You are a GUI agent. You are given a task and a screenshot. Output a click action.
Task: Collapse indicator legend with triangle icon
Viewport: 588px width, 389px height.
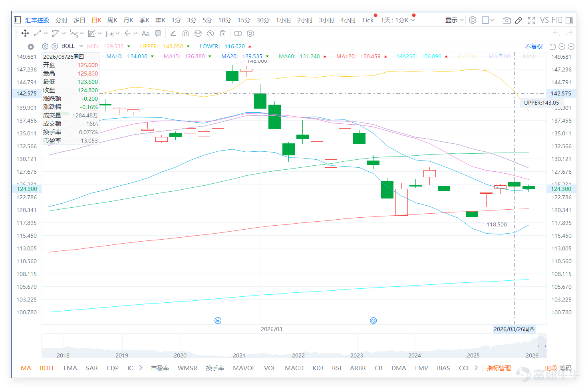pyautogui.click(x=31, y=46)
